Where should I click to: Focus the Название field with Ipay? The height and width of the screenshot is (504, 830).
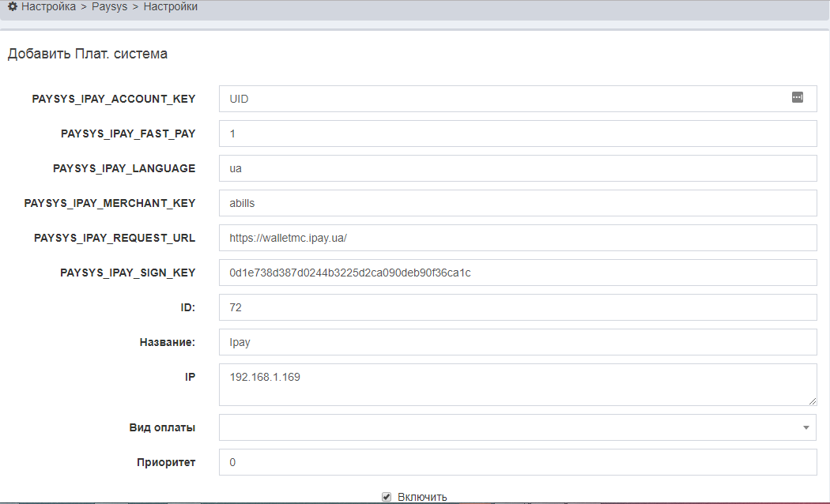click(518, 342)
